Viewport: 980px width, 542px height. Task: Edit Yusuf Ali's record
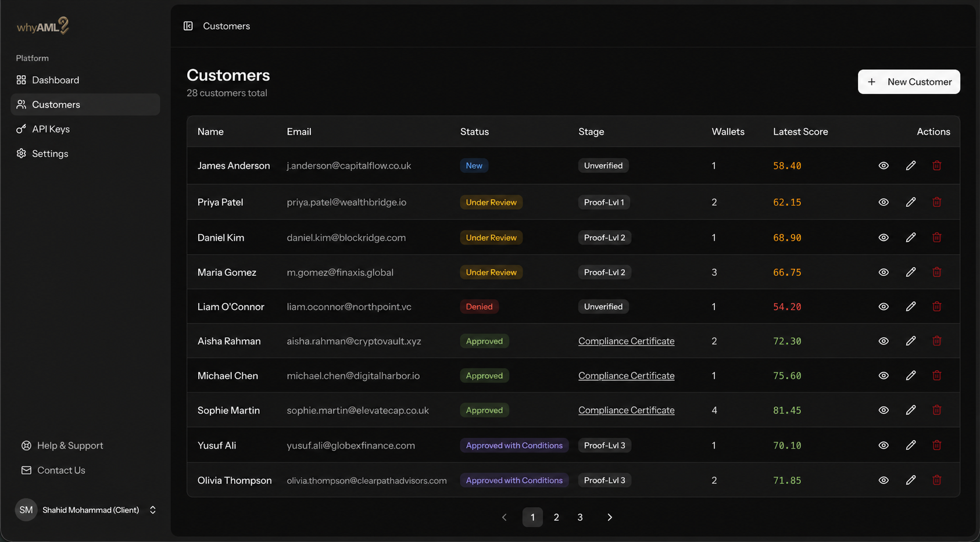coord(911,445)
